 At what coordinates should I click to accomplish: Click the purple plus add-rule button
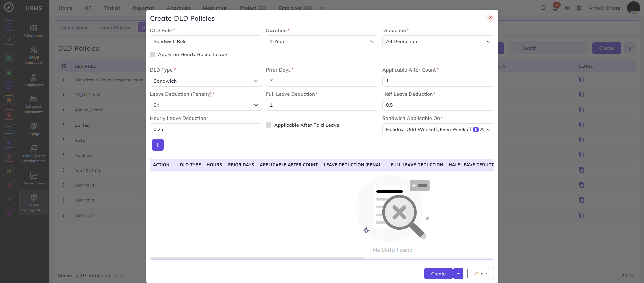point(158,145)
